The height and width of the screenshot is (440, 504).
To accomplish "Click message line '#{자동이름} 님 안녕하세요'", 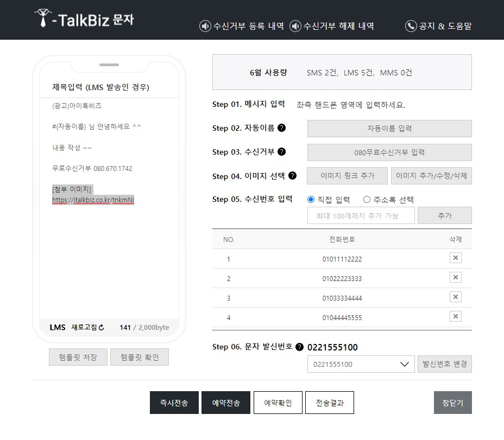I will (97, 126).
